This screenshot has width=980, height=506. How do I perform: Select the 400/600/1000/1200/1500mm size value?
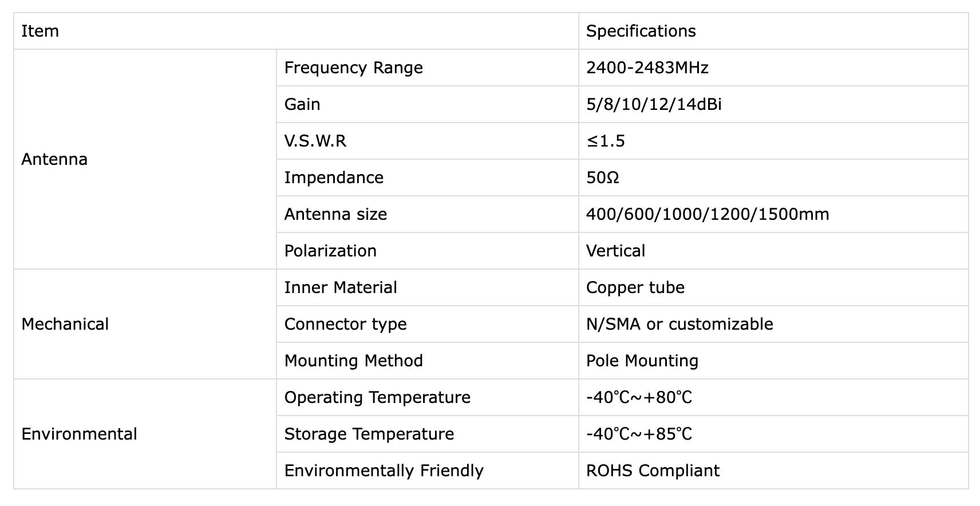pos(707,214)
